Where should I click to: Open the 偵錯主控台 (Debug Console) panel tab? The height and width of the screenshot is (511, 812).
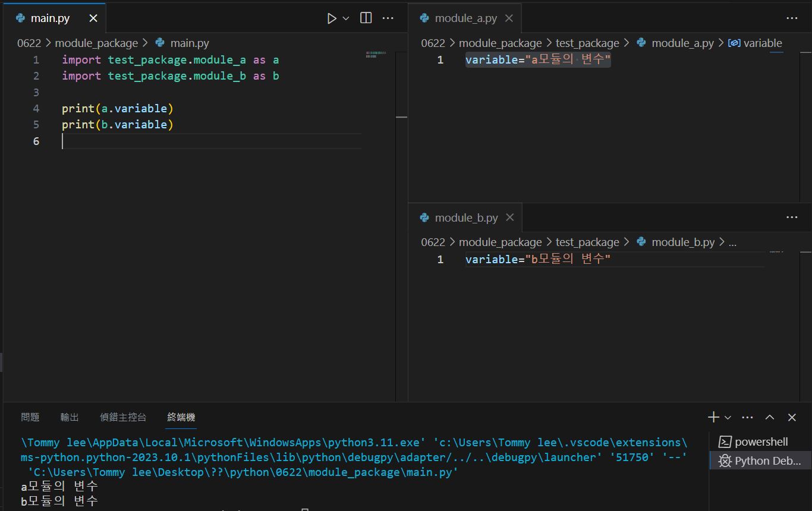(123, 417)
